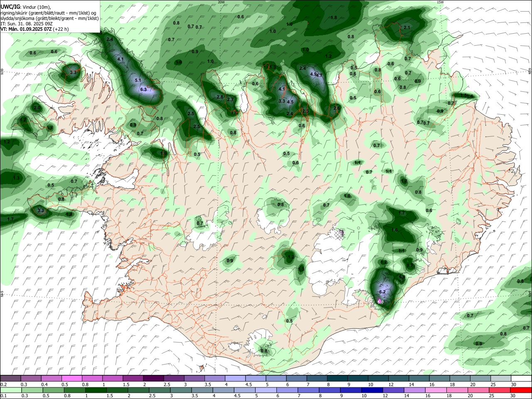Click the '15W' longitude label
The height and width of the screenshot is (399, 532).
pos(440,2)
